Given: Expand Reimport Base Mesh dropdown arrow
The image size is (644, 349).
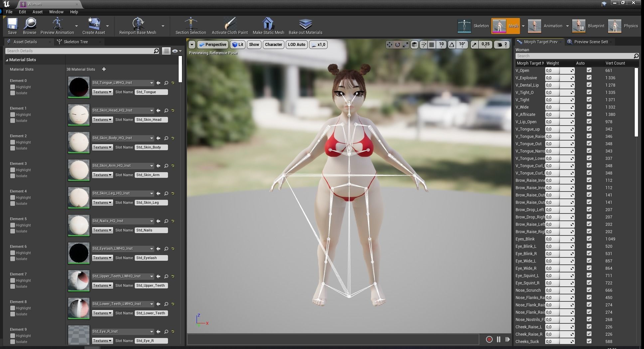Looking at the screenshot, I should 163,26.
